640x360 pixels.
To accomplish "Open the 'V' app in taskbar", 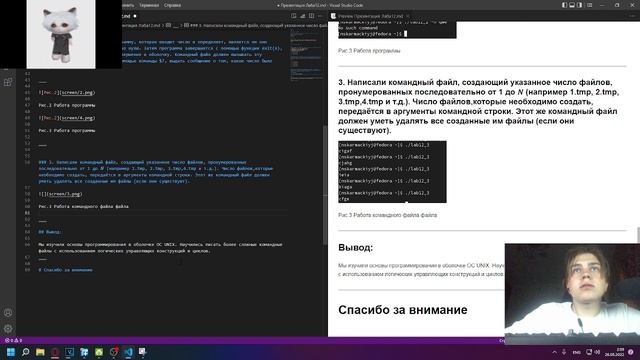I will [x=69, y=352].
